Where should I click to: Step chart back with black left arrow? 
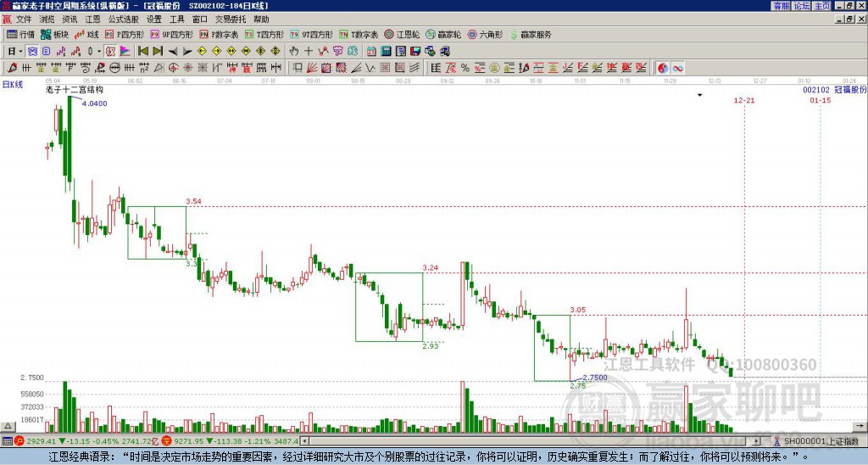tap(173, 52)
